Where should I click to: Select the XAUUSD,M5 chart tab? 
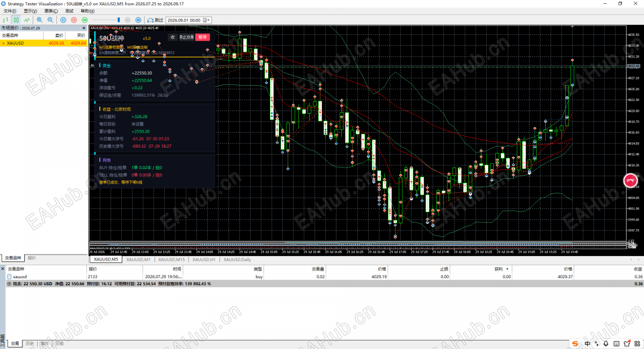click(x=106, y=260)
